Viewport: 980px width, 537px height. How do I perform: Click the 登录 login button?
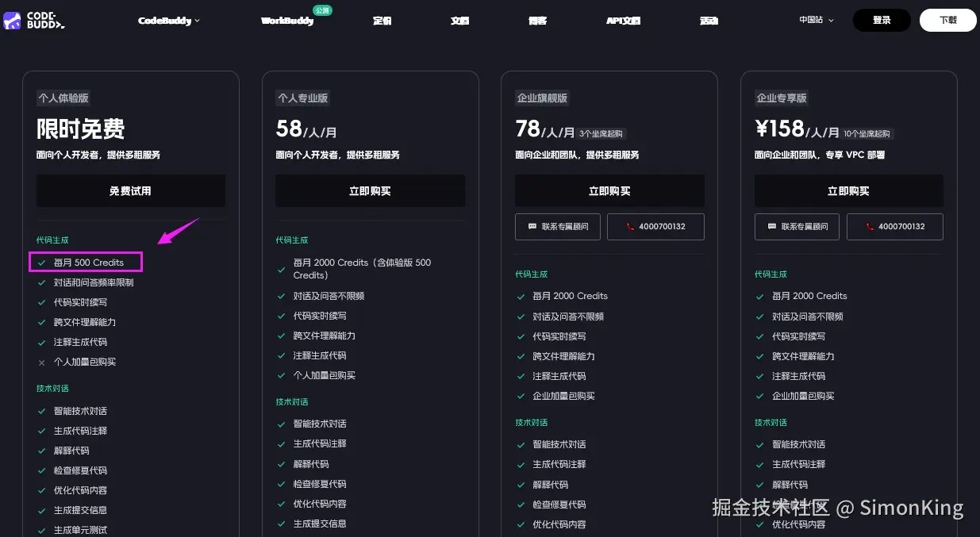[x=882, y=21]
